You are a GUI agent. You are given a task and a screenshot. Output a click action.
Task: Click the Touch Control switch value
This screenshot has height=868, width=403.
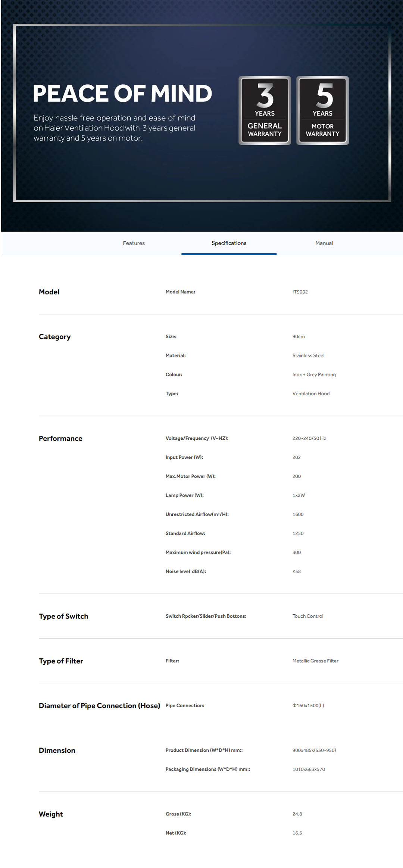pos(307,616)
